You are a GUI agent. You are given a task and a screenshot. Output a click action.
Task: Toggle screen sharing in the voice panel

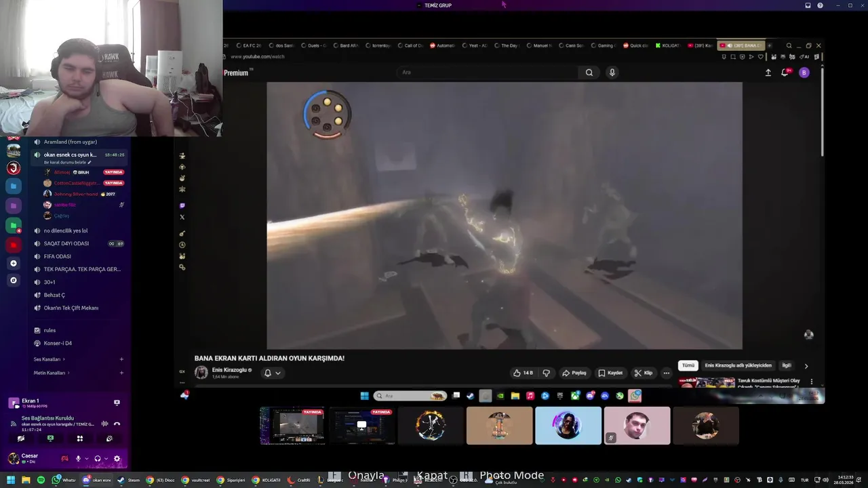point(50,439)
